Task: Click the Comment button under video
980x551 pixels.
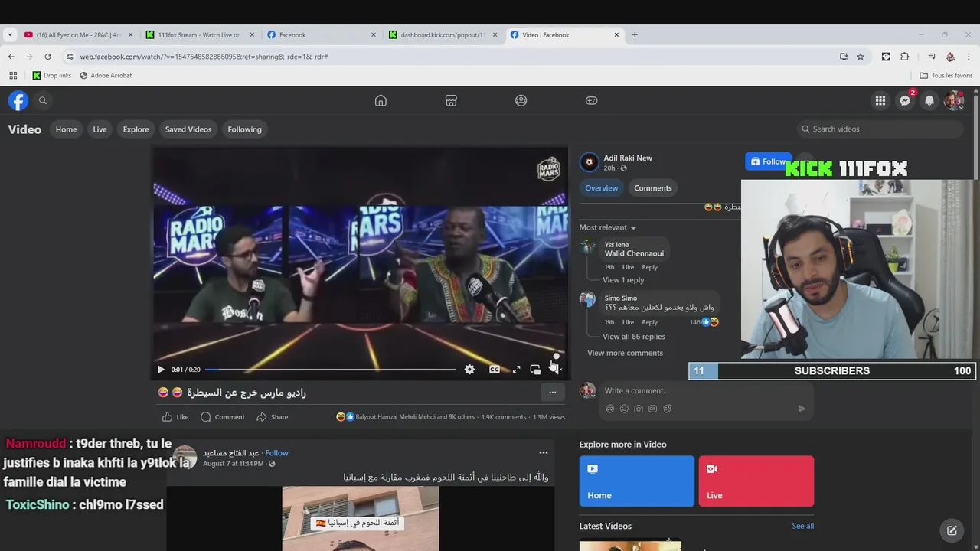Action: pos(223,417)
